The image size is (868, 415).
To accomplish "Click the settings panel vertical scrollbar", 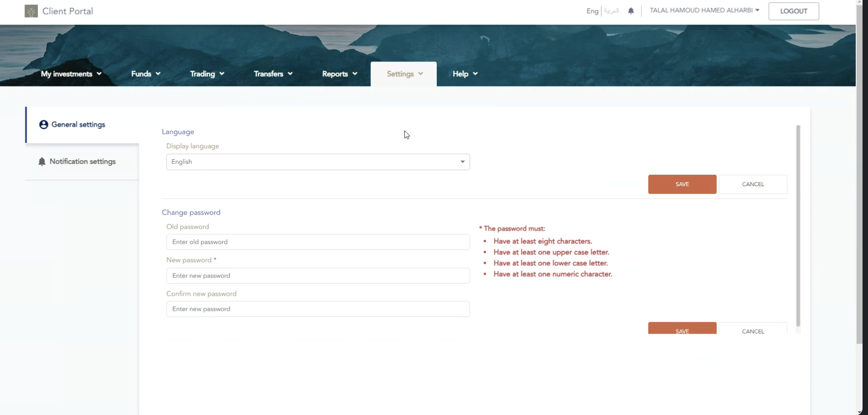I will (798, 225).
